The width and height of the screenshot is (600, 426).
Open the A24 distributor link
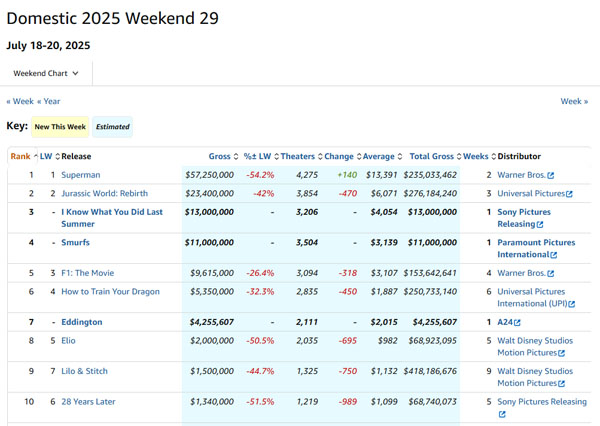[504, 322]
